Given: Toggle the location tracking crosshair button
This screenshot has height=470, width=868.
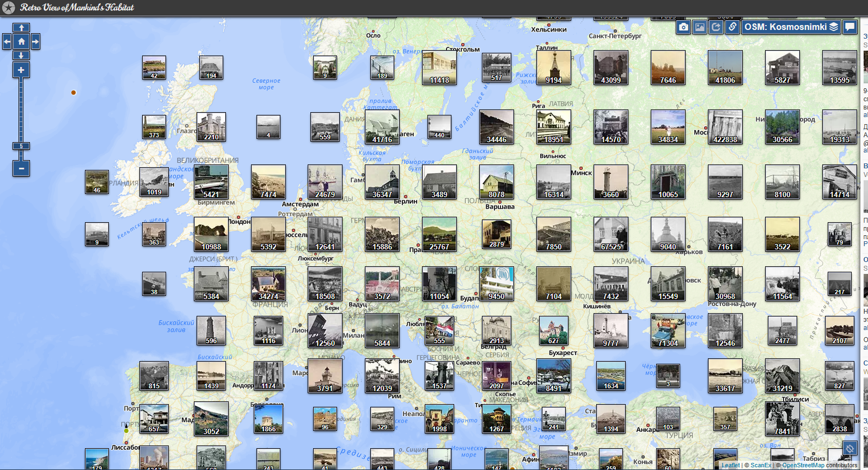Looking at the screenshot, I should point(849,448).
